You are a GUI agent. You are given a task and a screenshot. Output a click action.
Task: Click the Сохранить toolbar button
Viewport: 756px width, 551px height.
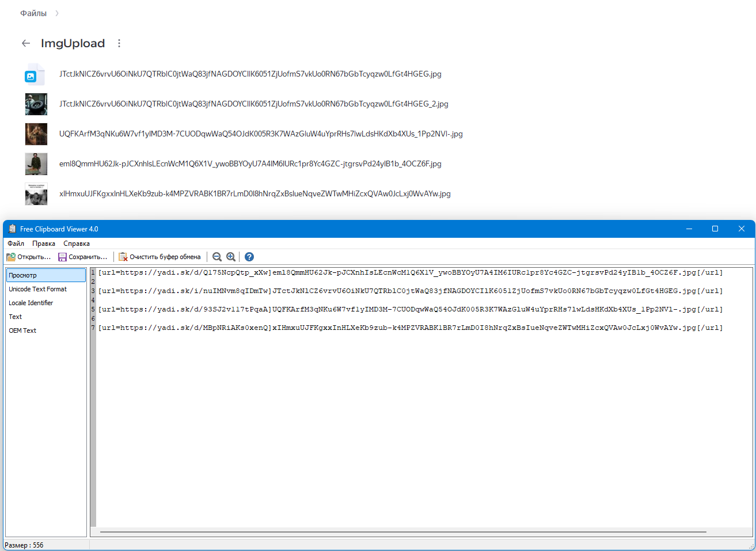pyautogui.click(x=83, y=257)
